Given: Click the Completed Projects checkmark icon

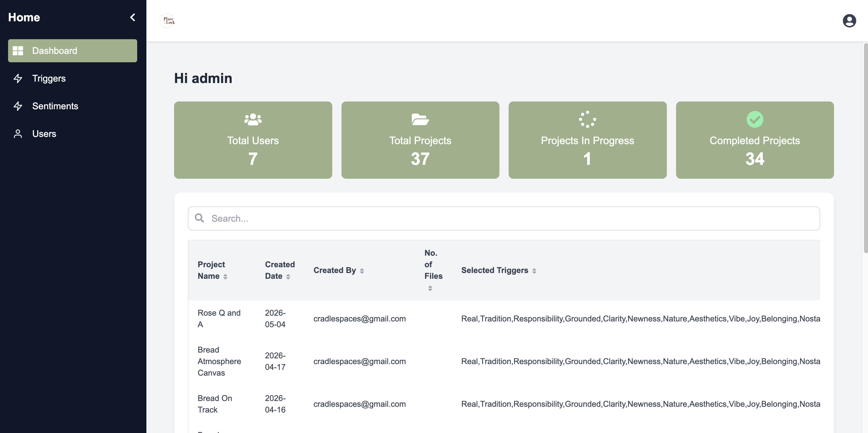Looking at the screenshot, I should click(x=754, y=119).
